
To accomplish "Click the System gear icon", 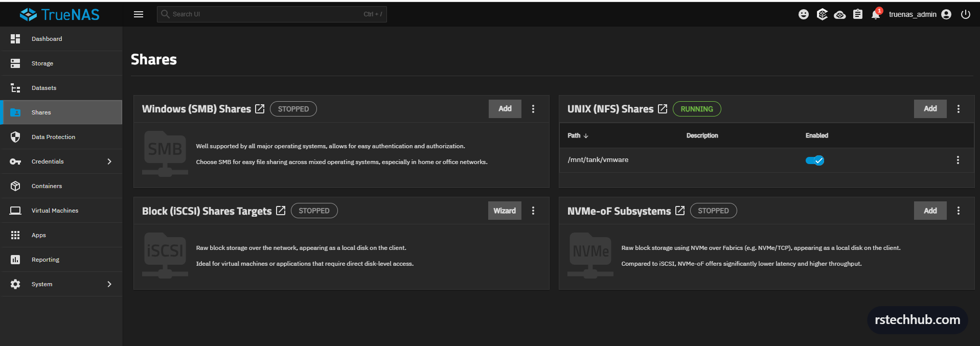I will tap(15, 284).
